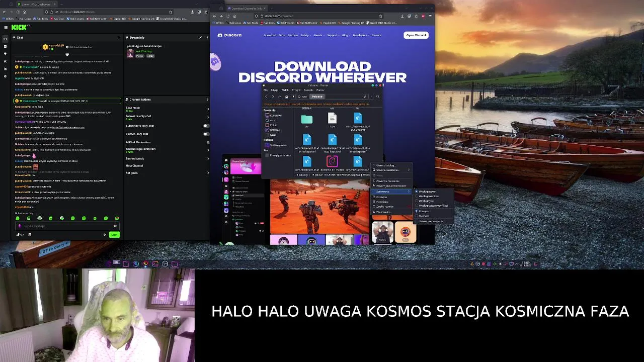Screen dimensions: 644x362
Task: Choose Rosnąco ascending order
Action: [424, 211]
